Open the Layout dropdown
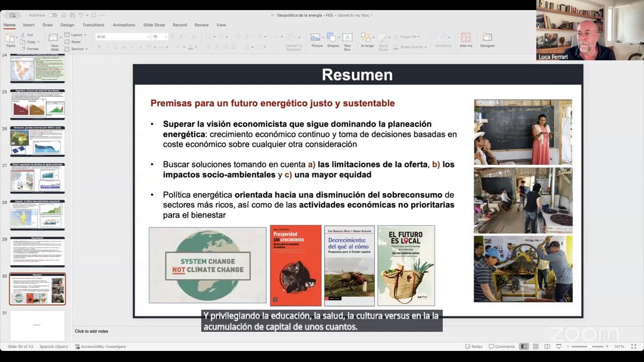 click(x=75, y=35)
